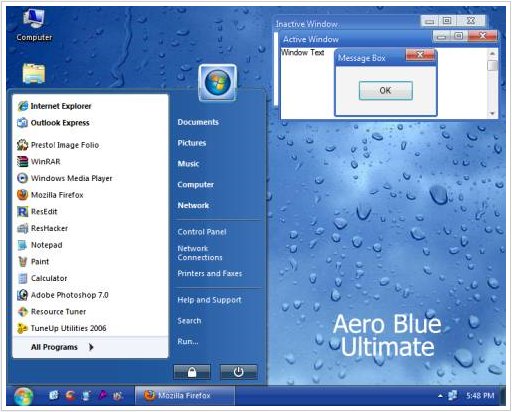The width and height of the screenshot is (512, 412).
Task: Open Internet Explorer from the Start menu
Action: [54, 106]
